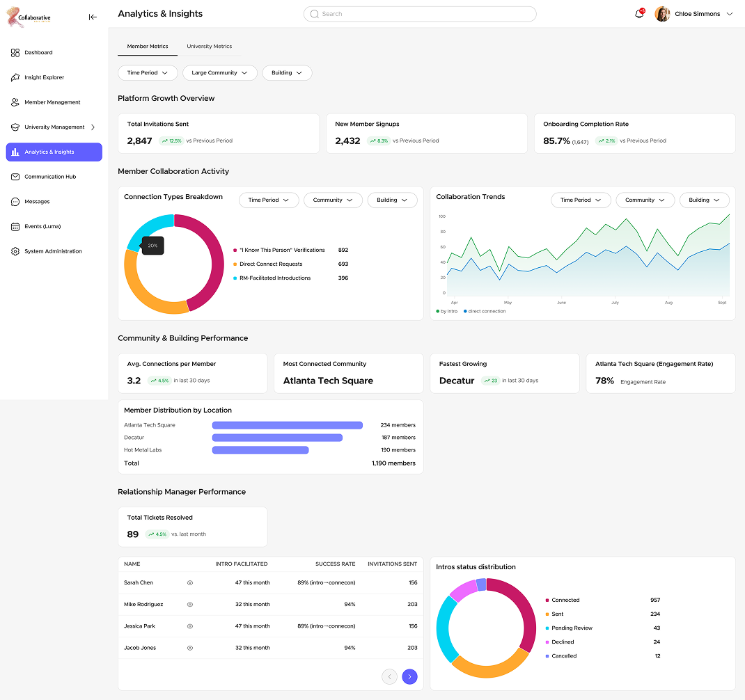Click the Analytics & Insights bar chart icon
The height and width of the screenshot is (700, 745).
pyautogui.click(x=15, y=152)
